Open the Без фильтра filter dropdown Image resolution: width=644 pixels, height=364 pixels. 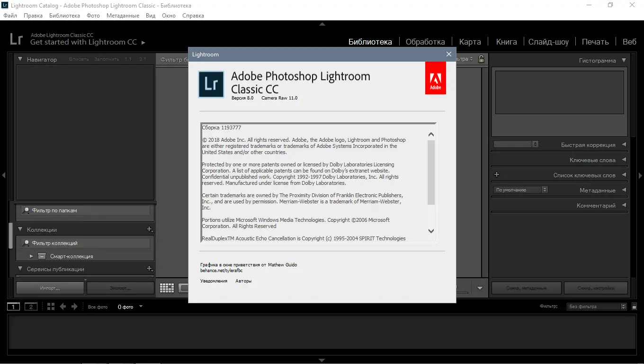point(597,307)
